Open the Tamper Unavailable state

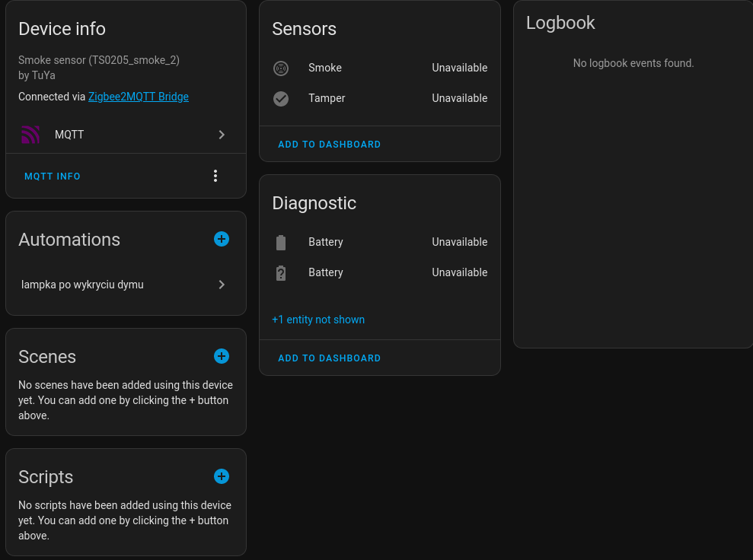[x=460, y=98]
